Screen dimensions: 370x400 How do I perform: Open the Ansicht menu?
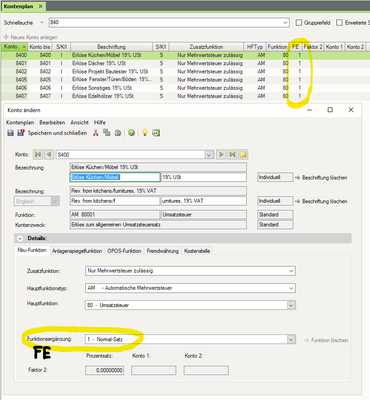click(x=79, y=122)
